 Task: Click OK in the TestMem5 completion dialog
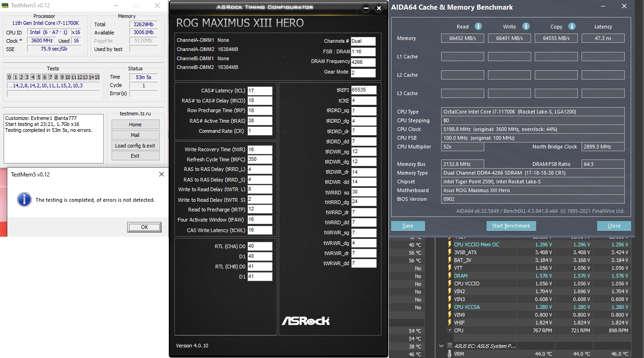pyautogui.click(x=144, y=227)
